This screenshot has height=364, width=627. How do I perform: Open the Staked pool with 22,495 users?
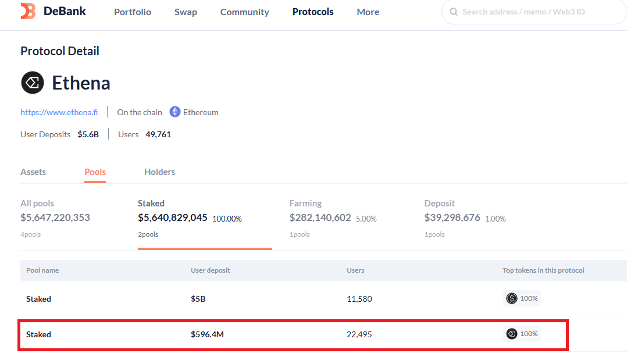pos(38,334)
